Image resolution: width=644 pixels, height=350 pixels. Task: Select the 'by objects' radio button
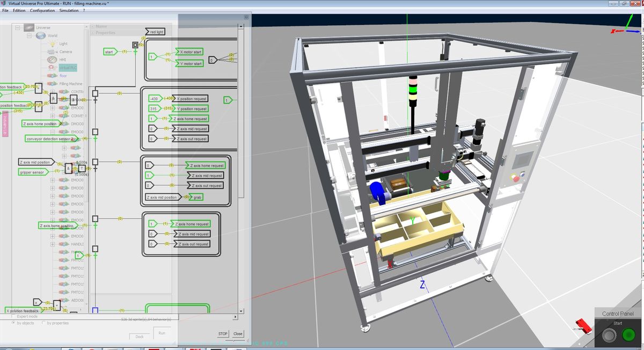(13, 323)
